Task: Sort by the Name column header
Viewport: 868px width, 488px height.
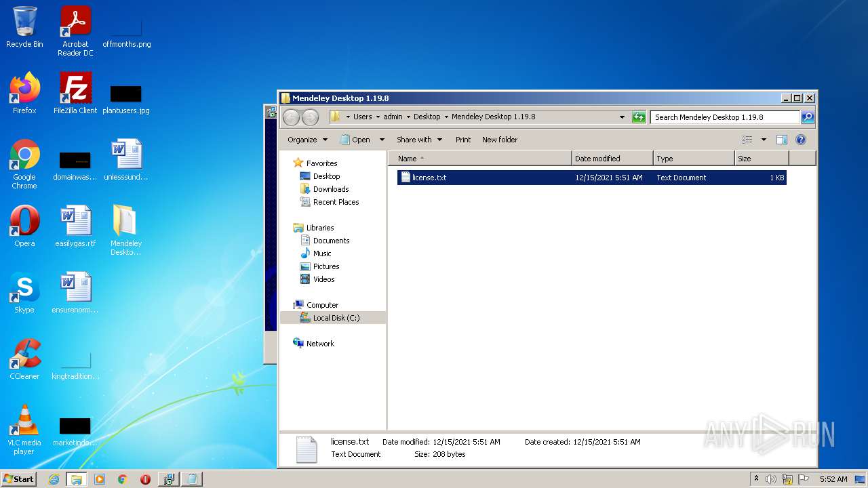Action: (481, 159)
